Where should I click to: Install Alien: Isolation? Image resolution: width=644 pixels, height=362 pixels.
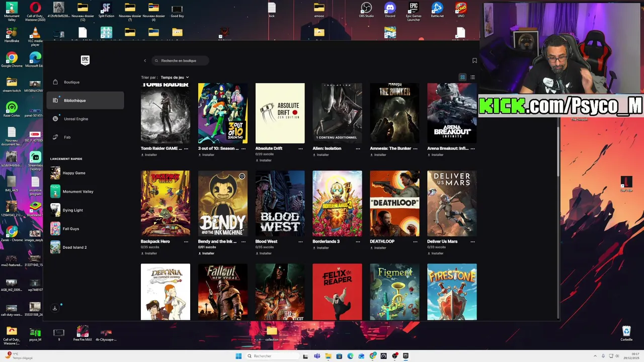(321, 155)
